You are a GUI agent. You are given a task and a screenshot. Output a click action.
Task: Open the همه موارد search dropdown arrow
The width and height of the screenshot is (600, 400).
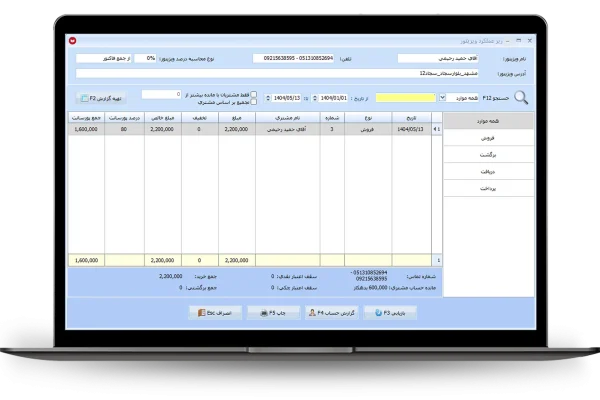pos(442,98)
